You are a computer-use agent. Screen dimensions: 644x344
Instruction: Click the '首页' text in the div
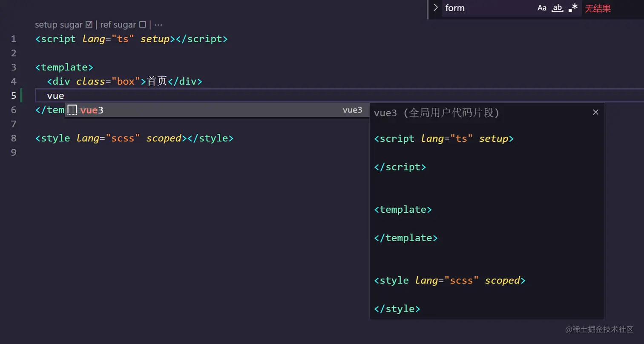click(x=157, y=81)
